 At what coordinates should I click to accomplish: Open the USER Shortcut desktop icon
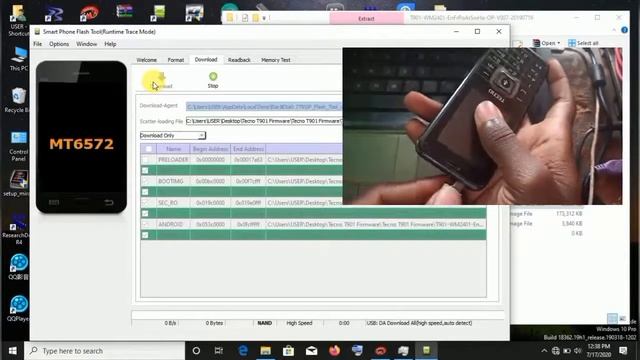(18, 20)
